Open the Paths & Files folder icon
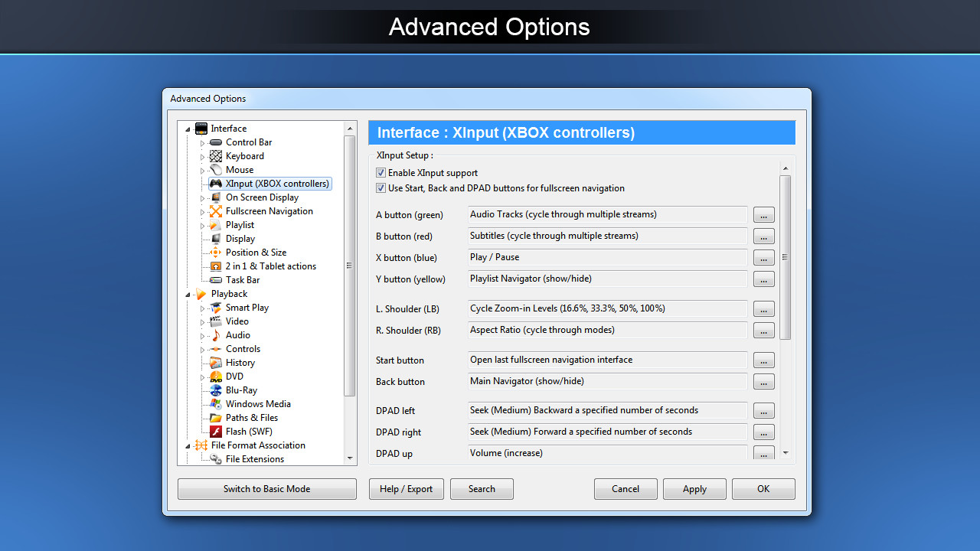Screen dimensions: 980x551 [x=215, y=417]
